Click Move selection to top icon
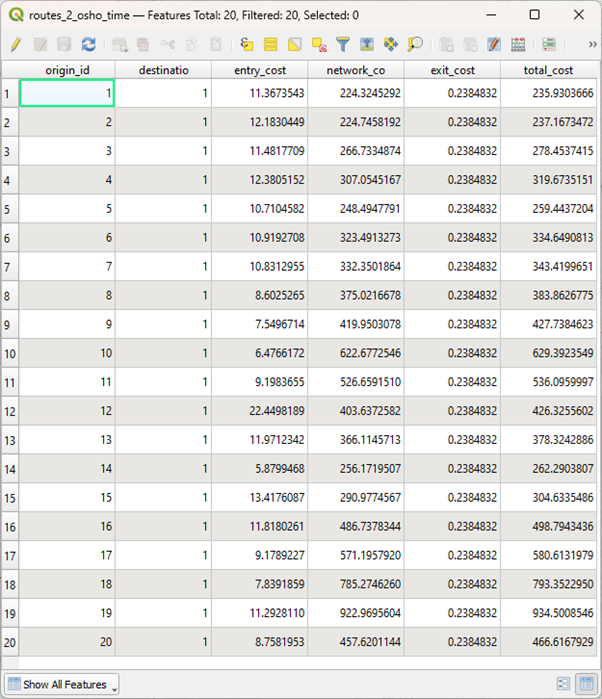Image resolution: width=602 pixels, height=699 pixels. point(367,45)
